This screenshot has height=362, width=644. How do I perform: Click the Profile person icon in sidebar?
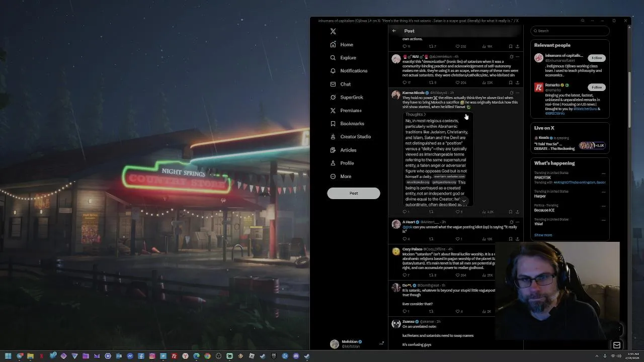tap(333, 163)
